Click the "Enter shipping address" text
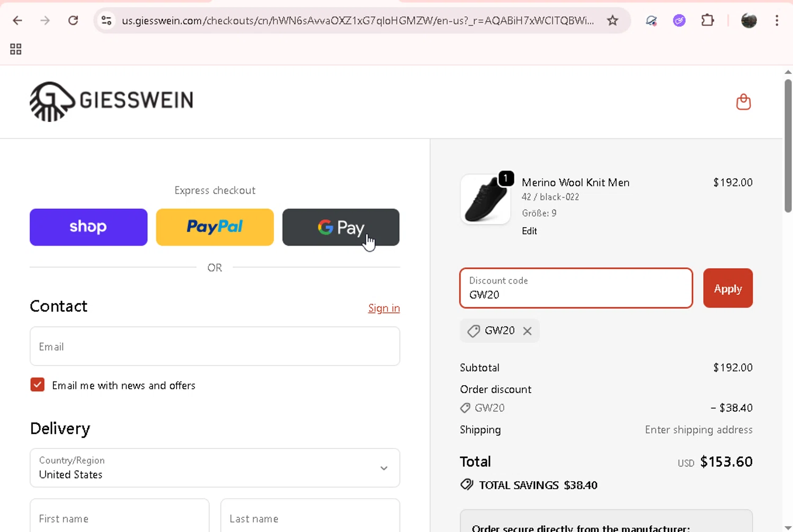Screen dimensions: 793x532 [698, 430]
